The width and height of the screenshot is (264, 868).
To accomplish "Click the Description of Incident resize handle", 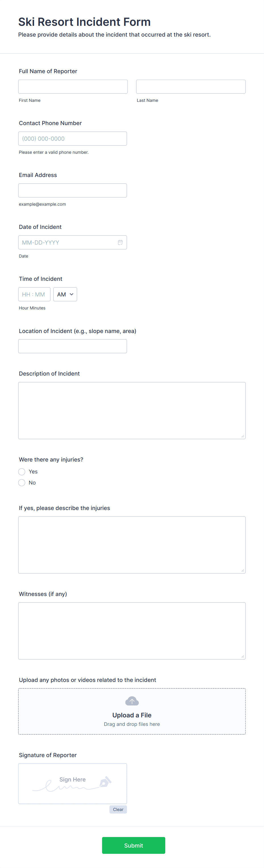I will (x=242, y=436).
